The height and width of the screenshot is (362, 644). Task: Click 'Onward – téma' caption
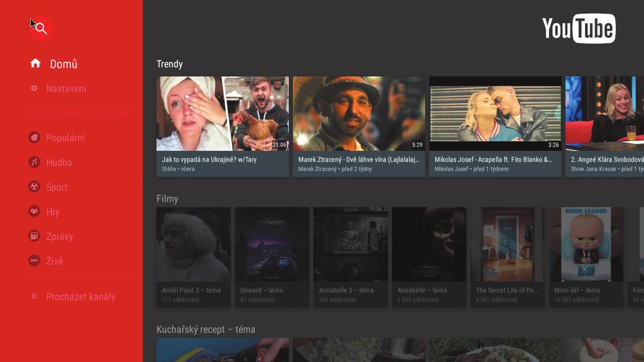(x=262, y=290)
